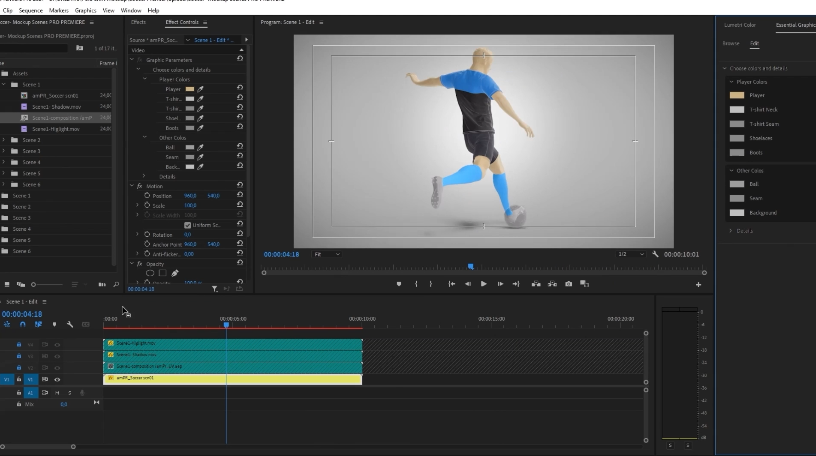Switch to Browse tab in Essential Graphics
Image resolution: width=816 pixels, height=456 pixels.
pyautogui.click(x=731, y=44)
